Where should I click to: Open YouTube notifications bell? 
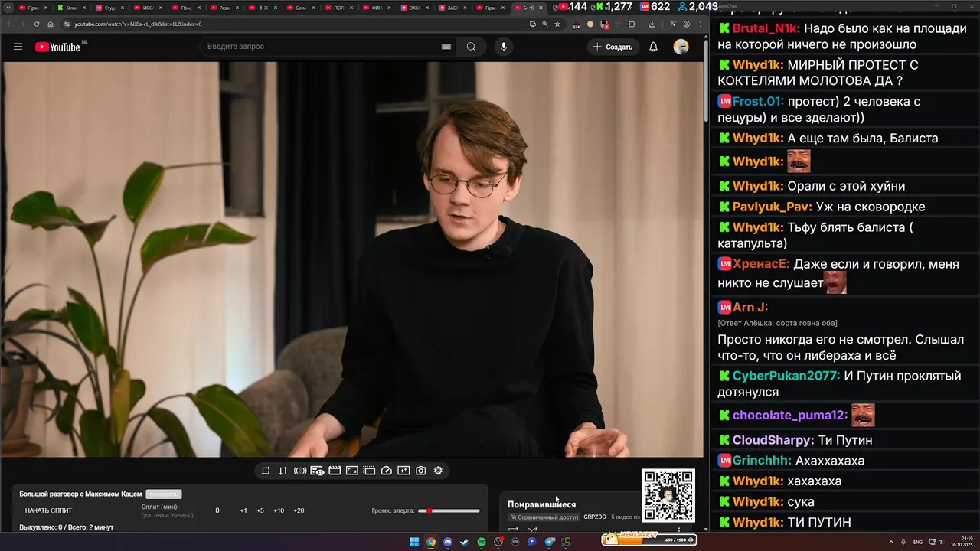coord(653,47)
